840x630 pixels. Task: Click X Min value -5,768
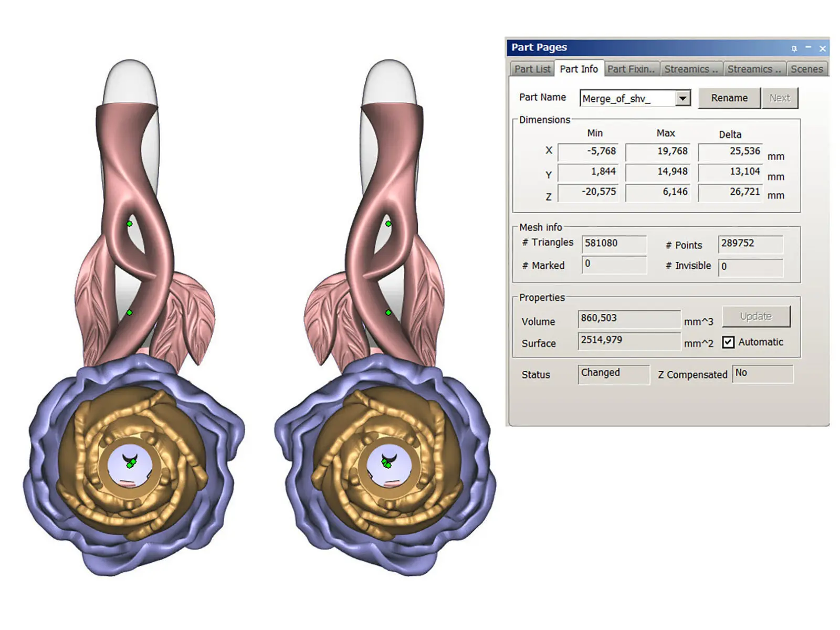588,152
